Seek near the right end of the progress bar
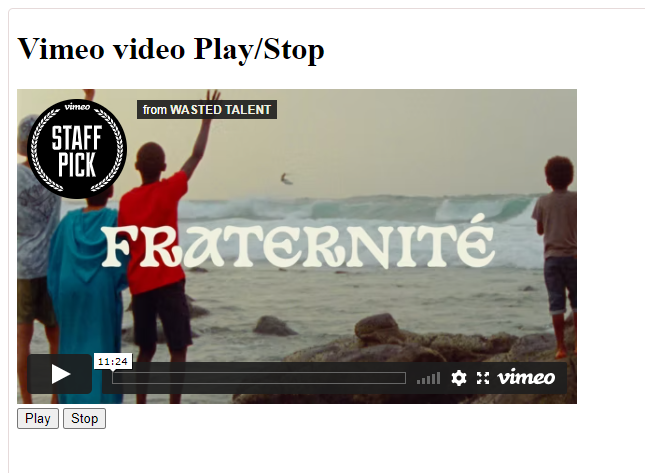This screenshot has height=473, width=645. click(x=399, y=378)
